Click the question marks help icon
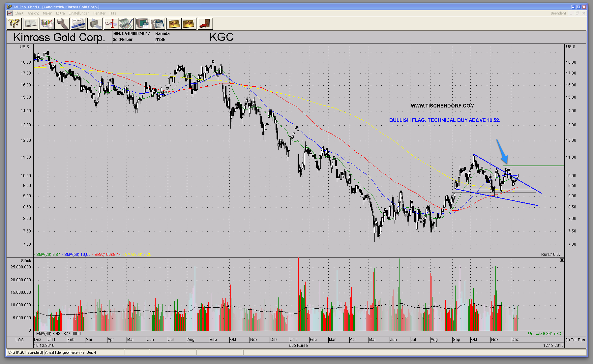This screenshot has width=593, height=364. [x=14, y=24]
